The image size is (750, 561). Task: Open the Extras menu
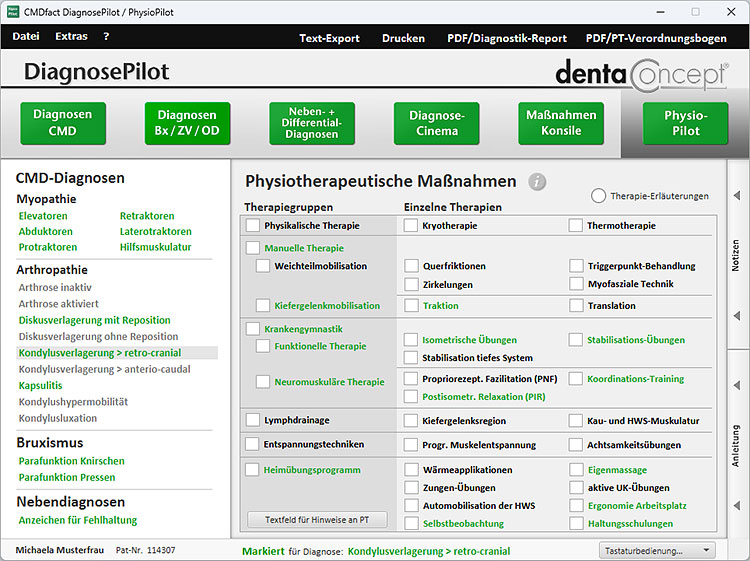click(x=71, y=36)
